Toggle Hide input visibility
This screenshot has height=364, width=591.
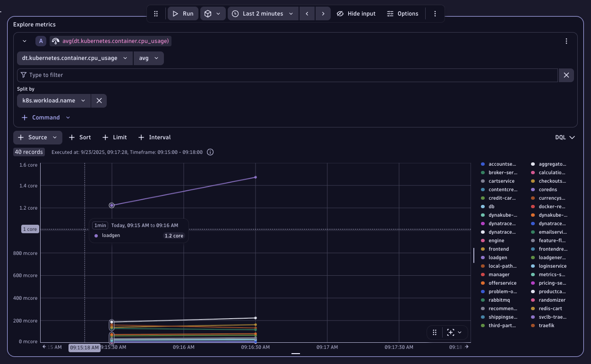click(356, 14)
